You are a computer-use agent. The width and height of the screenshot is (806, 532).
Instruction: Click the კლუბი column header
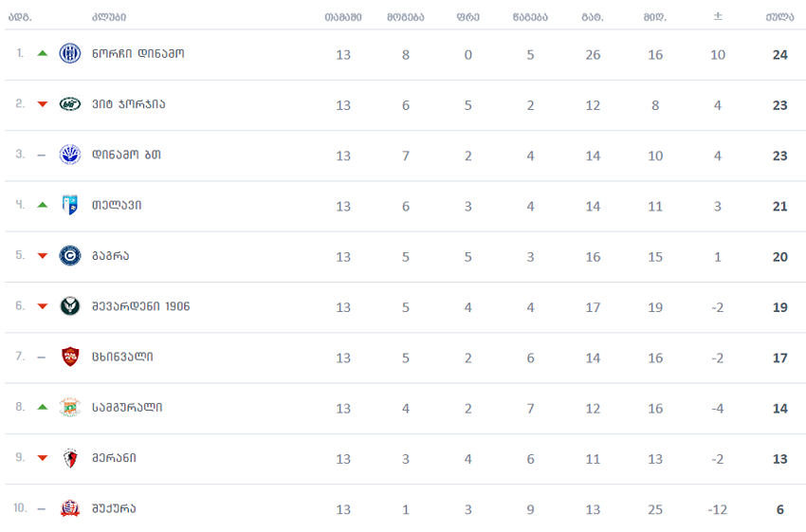109,17
